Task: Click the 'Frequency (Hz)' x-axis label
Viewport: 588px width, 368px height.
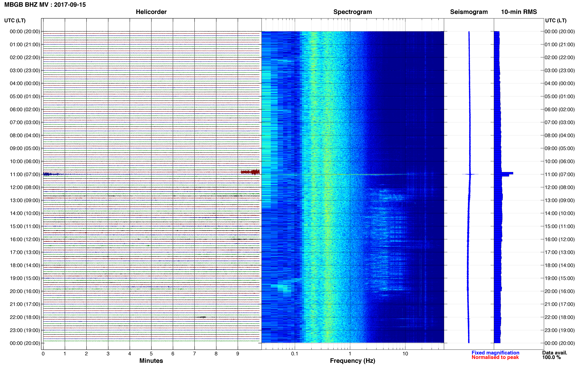Action: (x=352, y=361)
